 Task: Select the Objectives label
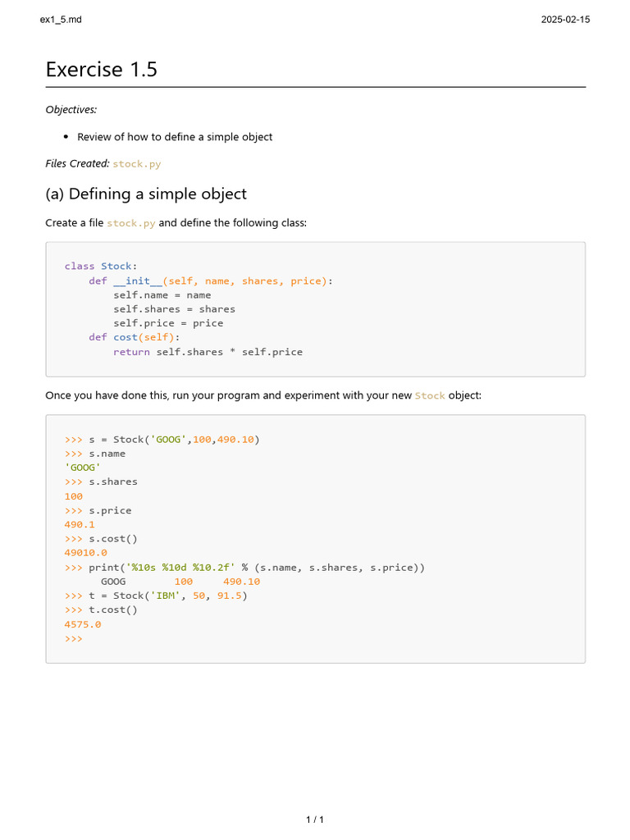point(71,109)
